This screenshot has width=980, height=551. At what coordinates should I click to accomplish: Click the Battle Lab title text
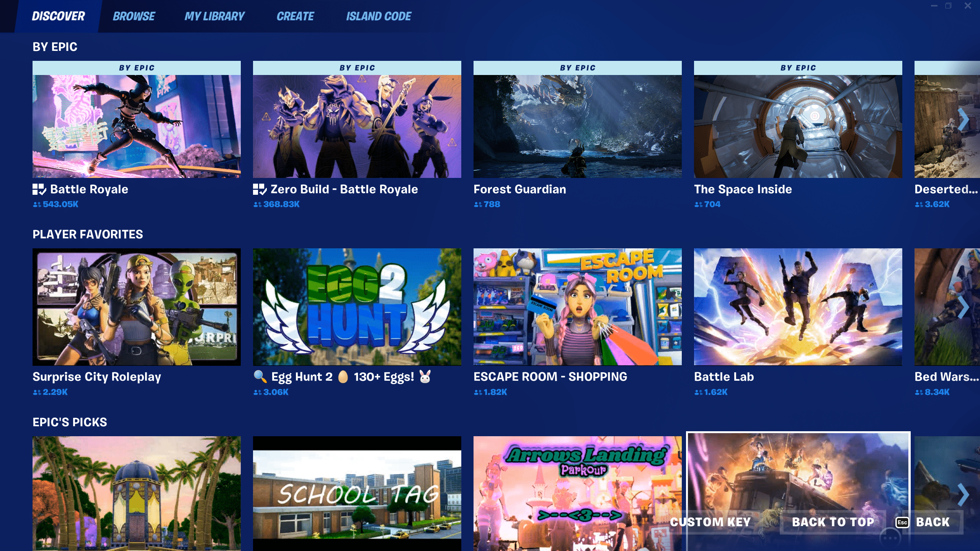(724, 377)
